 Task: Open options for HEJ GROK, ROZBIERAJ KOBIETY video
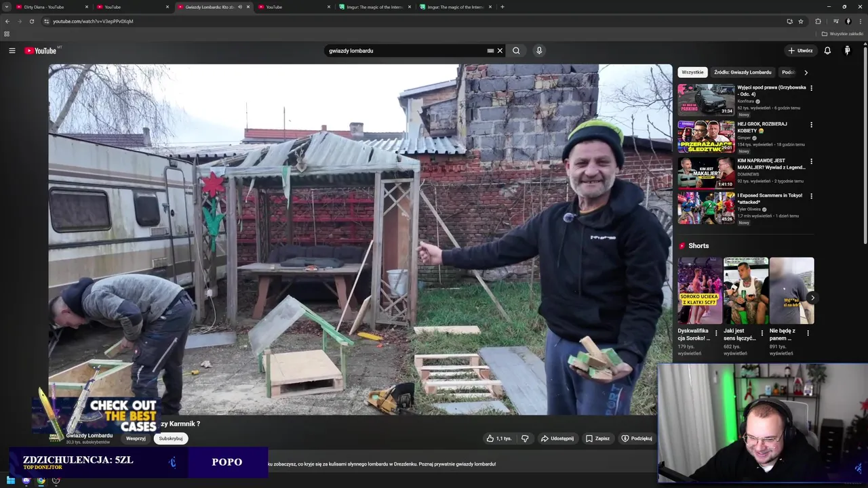(811, 125)
